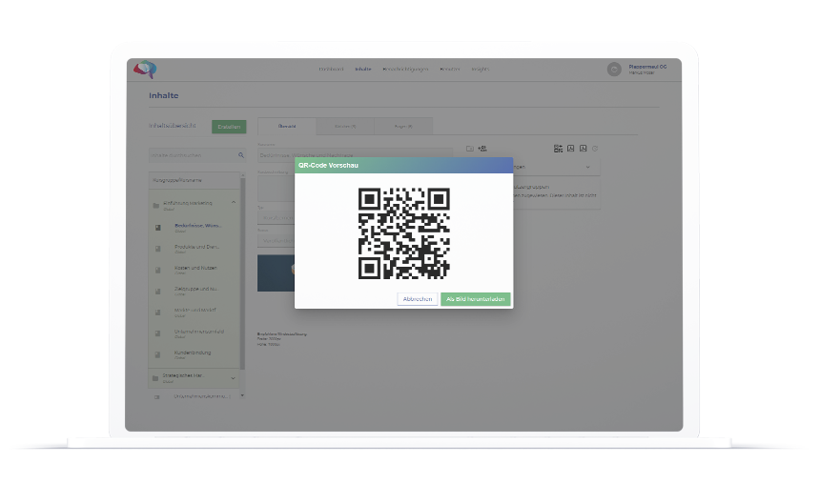Screen dimensions: 820x504
Task: Select the 'Produkte und Dien...' content item
Action: (x=197, y=247)
